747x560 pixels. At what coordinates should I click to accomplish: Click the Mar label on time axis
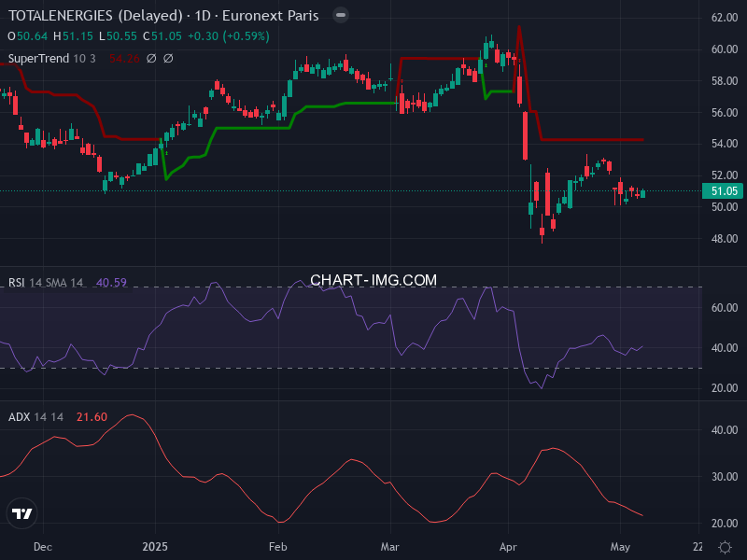389,547
